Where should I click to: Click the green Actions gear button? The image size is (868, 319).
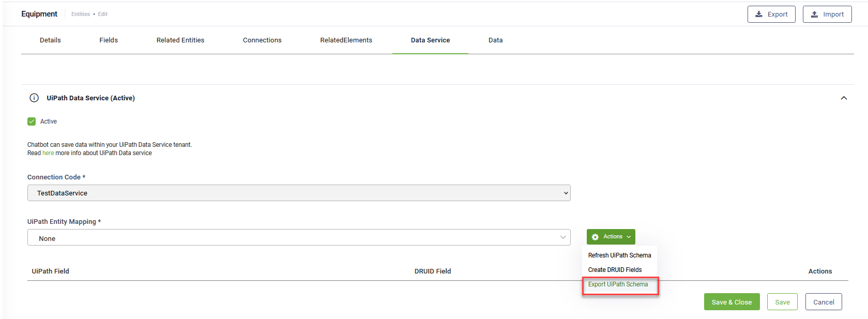click(x=611, y=237)
